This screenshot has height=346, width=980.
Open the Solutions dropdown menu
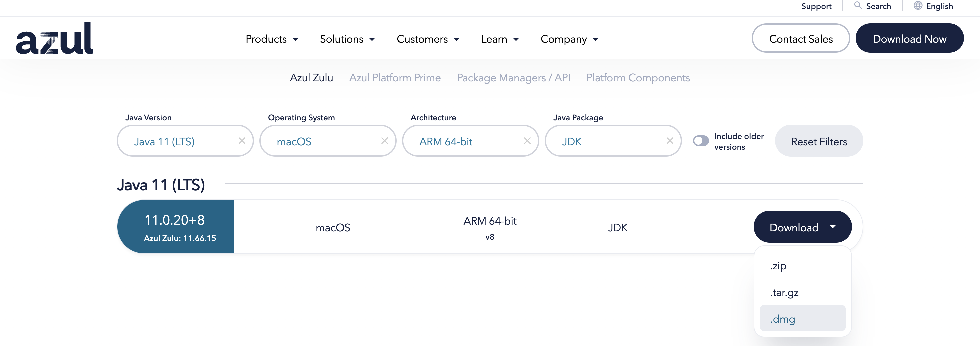point(347,39)
